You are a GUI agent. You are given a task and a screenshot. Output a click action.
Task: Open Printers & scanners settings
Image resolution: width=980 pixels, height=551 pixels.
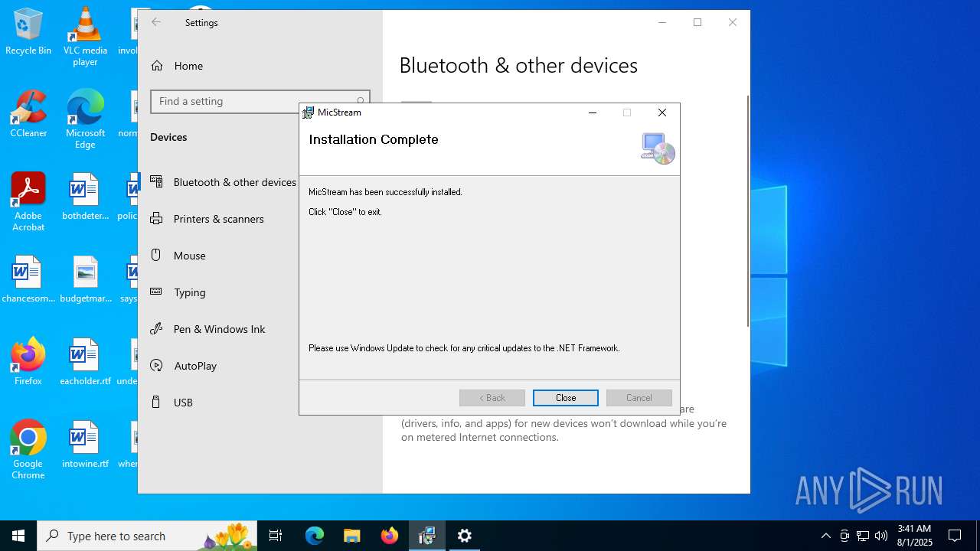point(218,219)
